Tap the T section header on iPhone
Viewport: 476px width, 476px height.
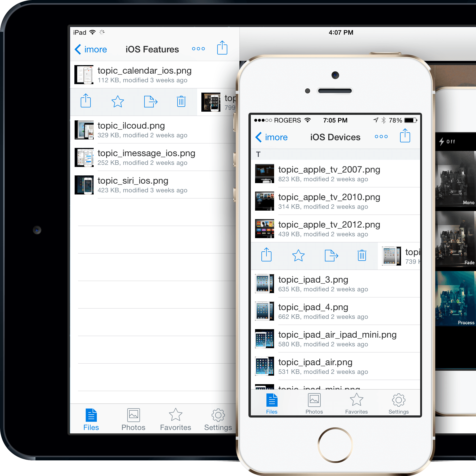[x=336, y=154]
